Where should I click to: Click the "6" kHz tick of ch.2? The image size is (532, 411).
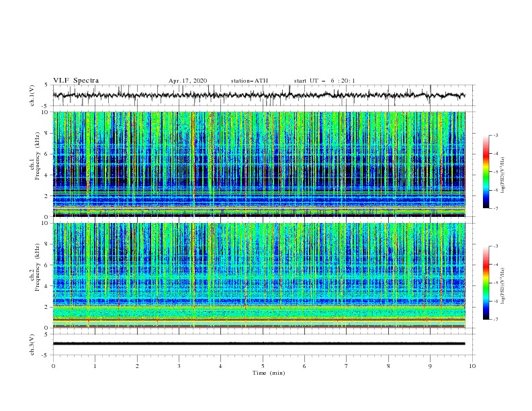(47, 265)
